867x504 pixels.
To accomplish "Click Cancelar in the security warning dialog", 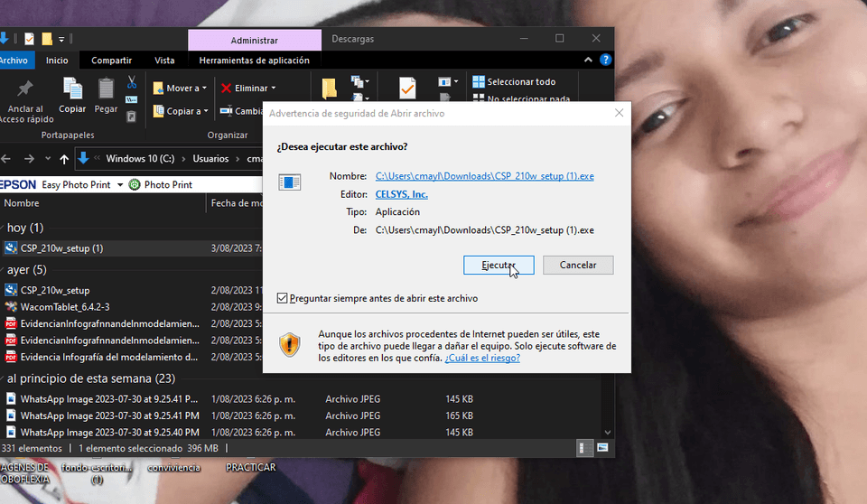I will click(x=578, y=265).
